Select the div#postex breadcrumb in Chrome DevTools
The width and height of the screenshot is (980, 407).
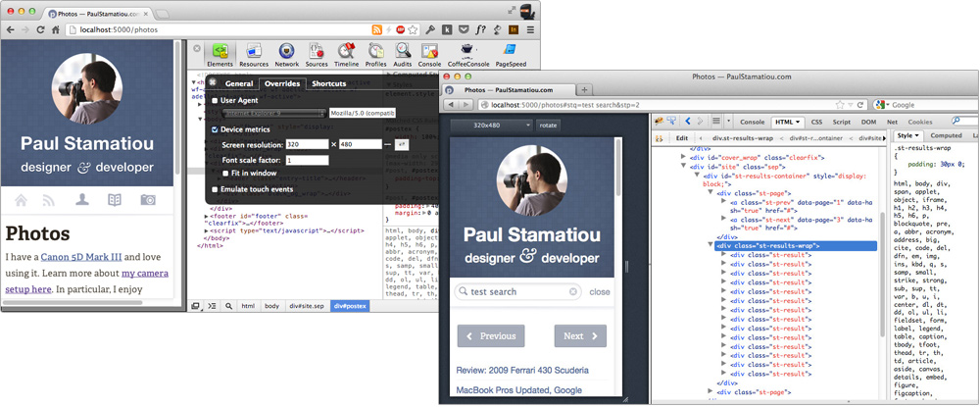coord(351,306)
